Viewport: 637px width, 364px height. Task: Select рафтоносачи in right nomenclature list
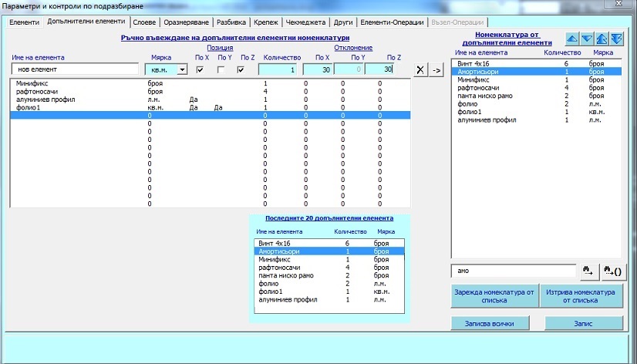pos(536,88)
